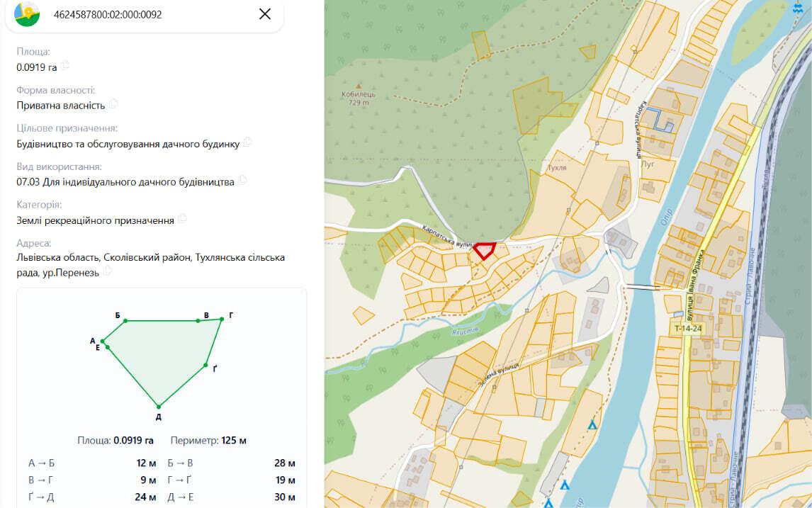Viewport: 812px width, 508px height.
Task: Copy the 07.03 usage type value
Action: [x=242, y=180]
